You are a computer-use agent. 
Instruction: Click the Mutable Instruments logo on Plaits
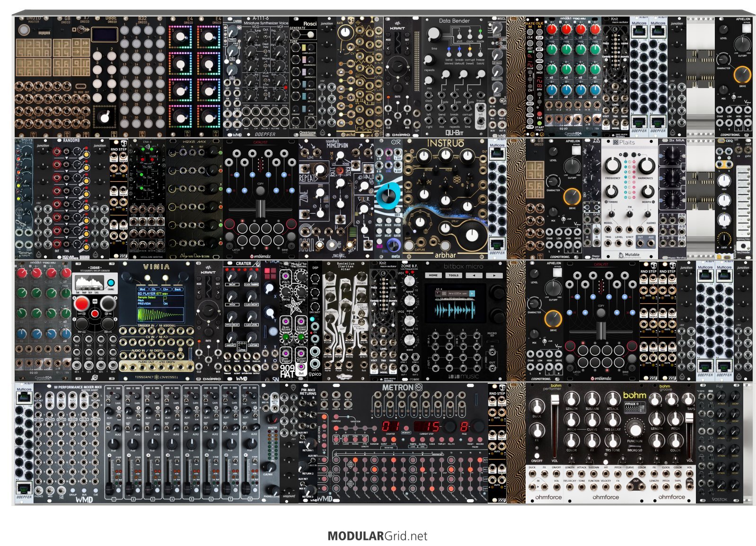[629, 255]
